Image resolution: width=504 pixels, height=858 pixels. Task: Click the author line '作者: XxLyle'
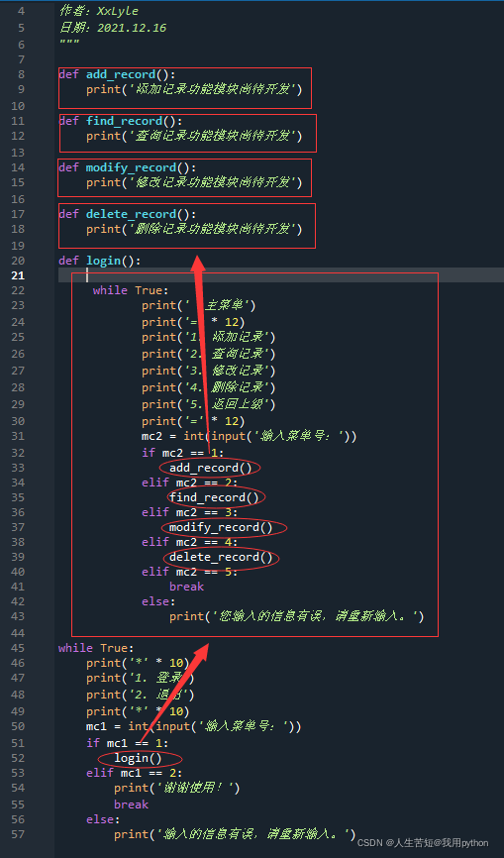coord(99,11)
